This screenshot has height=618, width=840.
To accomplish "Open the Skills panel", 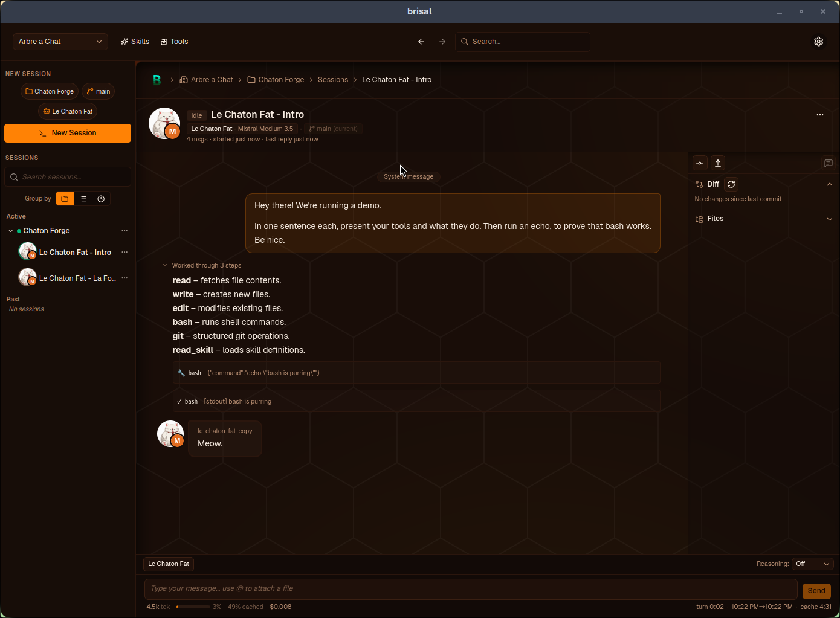I will pyautogui.click(x=135, y=42).
